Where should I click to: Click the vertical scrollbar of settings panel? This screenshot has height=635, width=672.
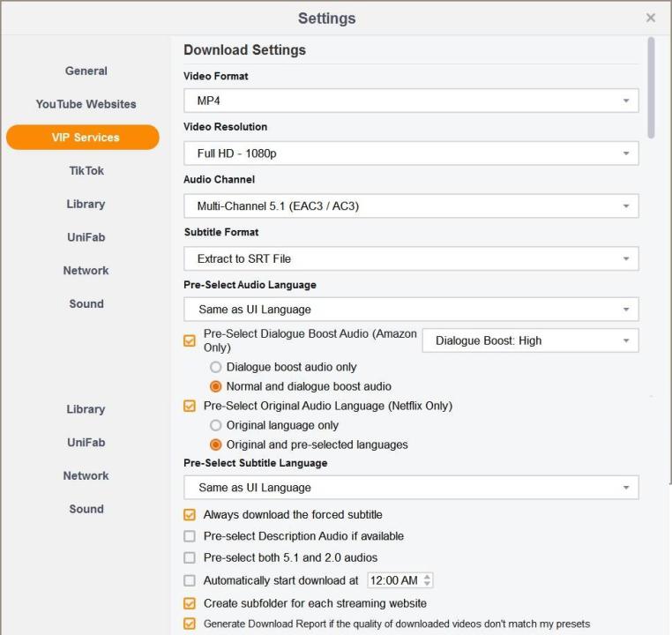click(651, 88)
